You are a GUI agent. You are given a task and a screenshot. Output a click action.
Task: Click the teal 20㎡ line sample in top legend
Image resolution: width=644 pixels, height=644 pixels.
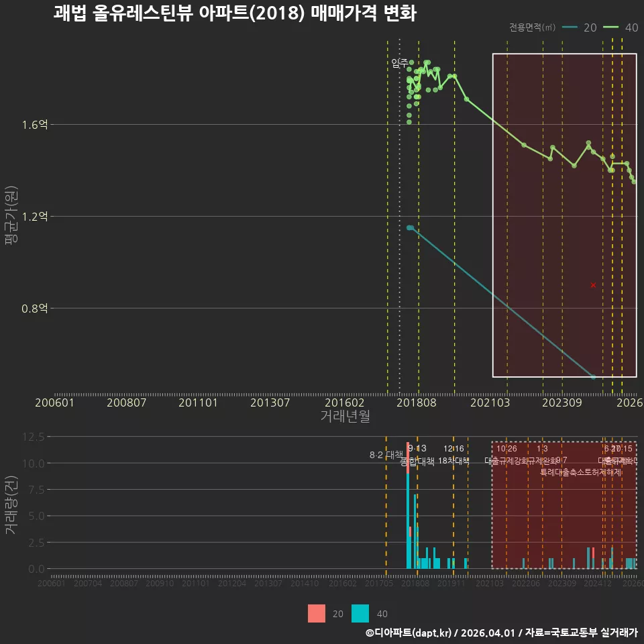coord(570,28)
